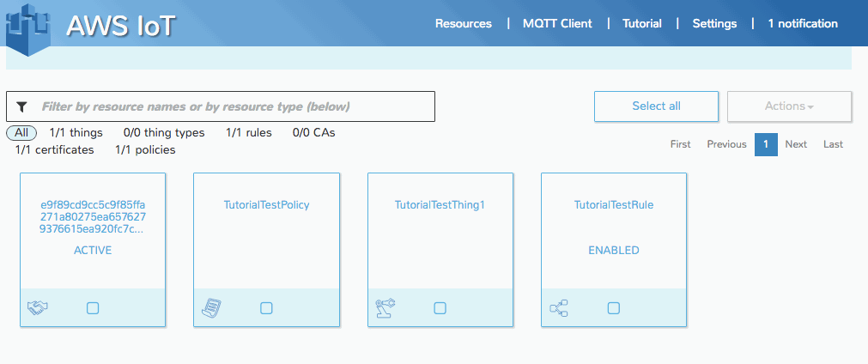Filter by 0/0 thing types

(164, 133)
